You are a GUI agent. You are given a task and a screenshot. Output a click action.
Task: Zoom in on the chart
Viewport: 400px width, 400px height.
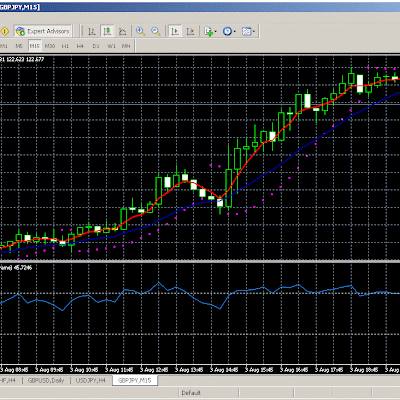tap(140, 31)
